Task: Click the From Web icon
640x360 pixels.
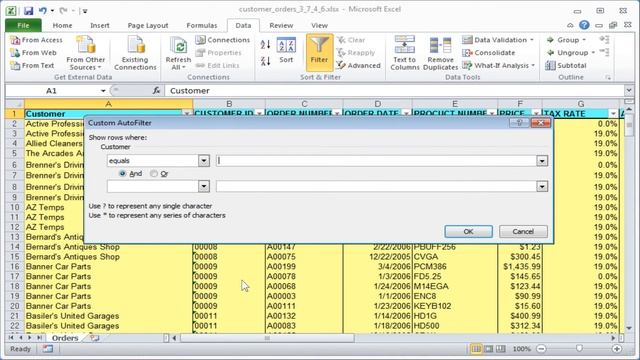Action: tap(15, 53)
